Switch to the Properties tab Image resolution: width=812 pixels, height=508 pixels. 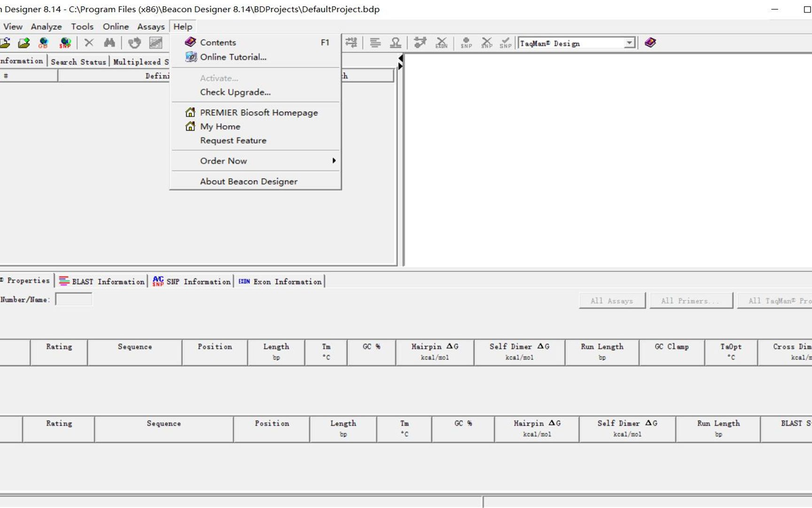coord(27,281)
